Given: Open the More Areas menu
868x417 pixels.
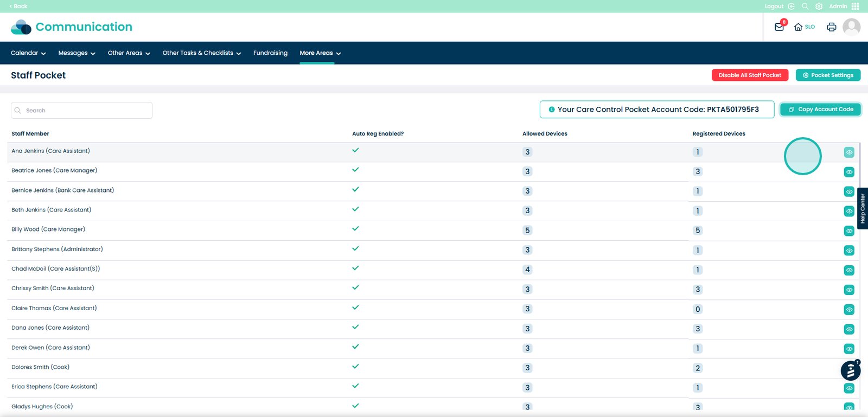Looking at the screenshot, I should [320, 53].
